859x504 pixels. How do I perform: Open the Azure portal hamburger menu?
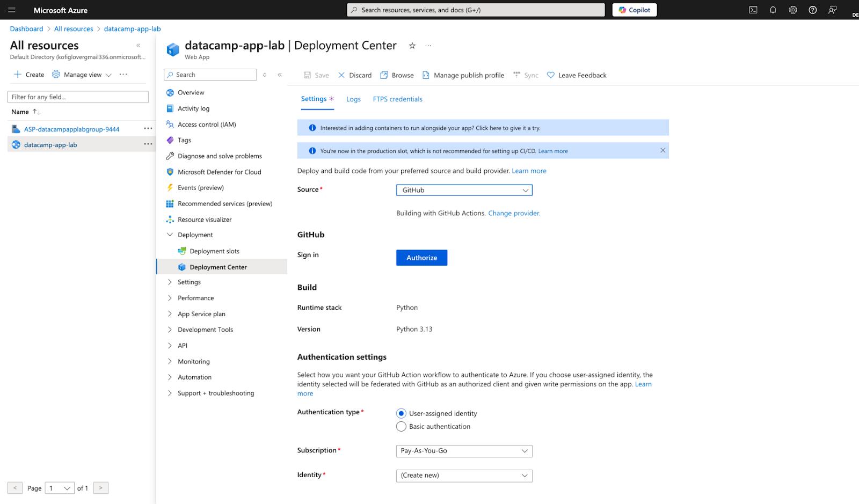coord(12,10)
